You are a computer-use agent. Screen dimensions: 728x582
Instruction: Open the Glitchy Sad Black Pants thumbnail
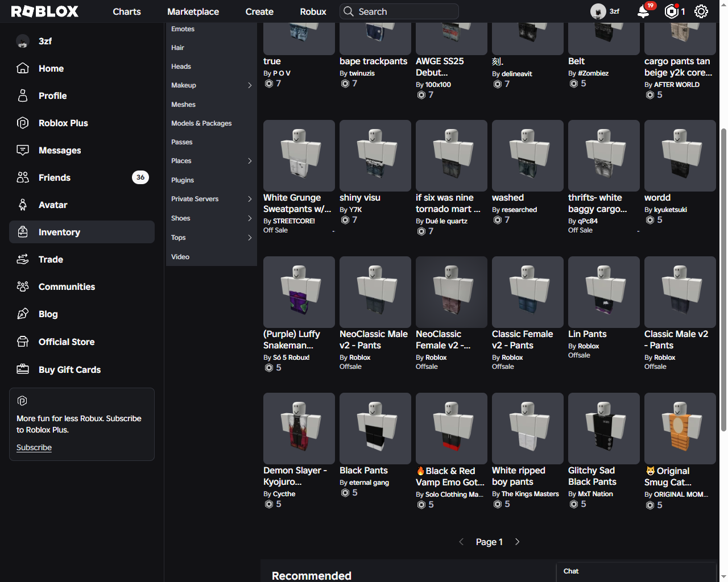[604, 429]
